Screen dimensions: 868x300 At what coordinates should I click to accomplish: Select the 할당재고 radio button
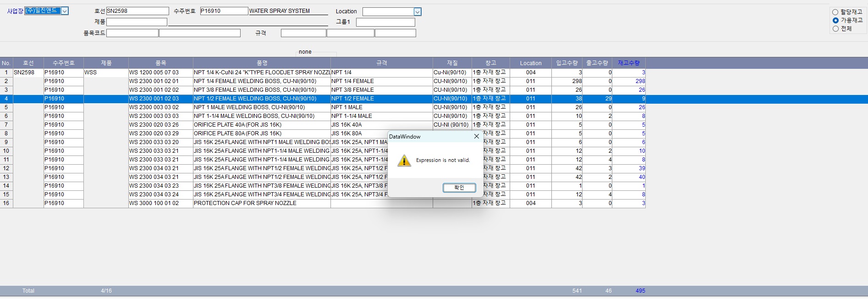835,12
